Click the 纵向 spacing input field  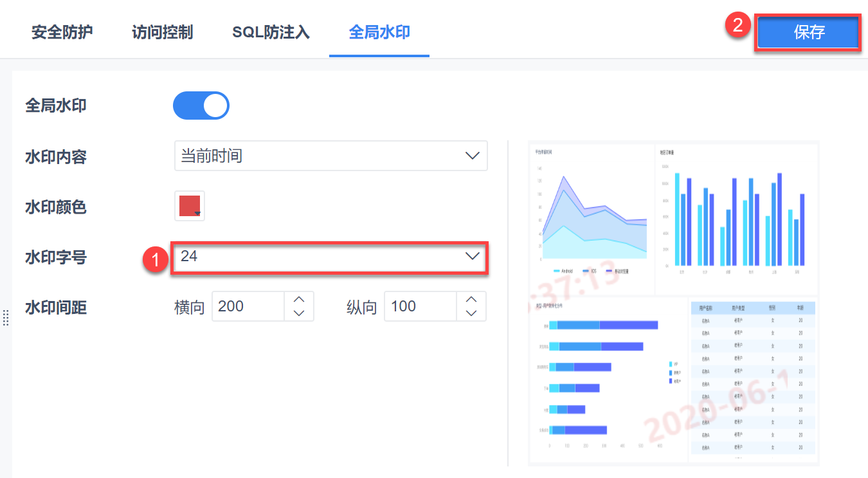tap(420, 306)
